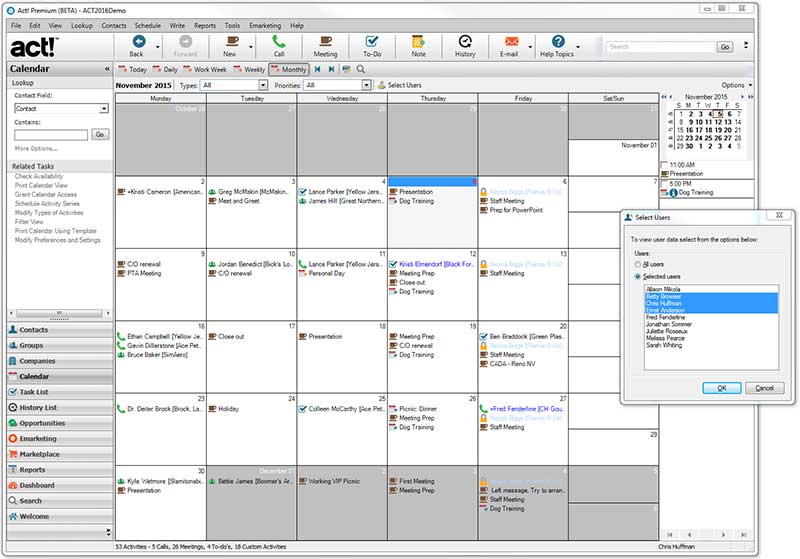Click OK in Select Users dialog

[x=721, y=388]
